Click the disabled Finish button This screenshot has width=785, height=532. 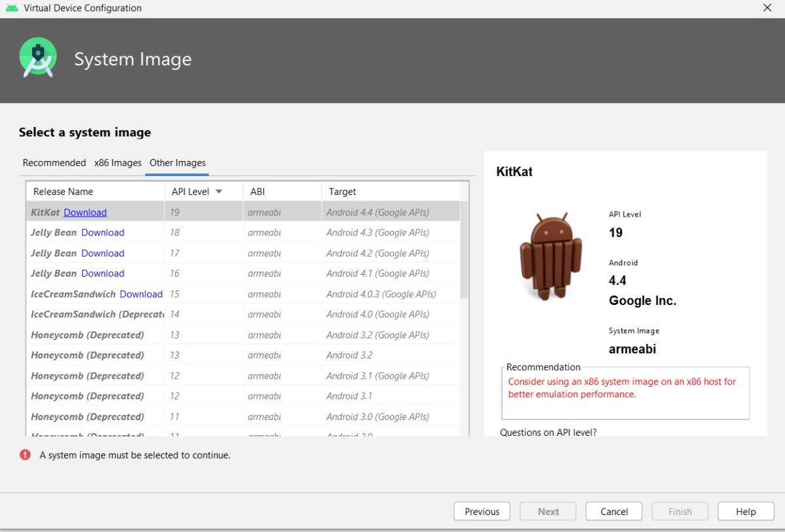point(680,512)
